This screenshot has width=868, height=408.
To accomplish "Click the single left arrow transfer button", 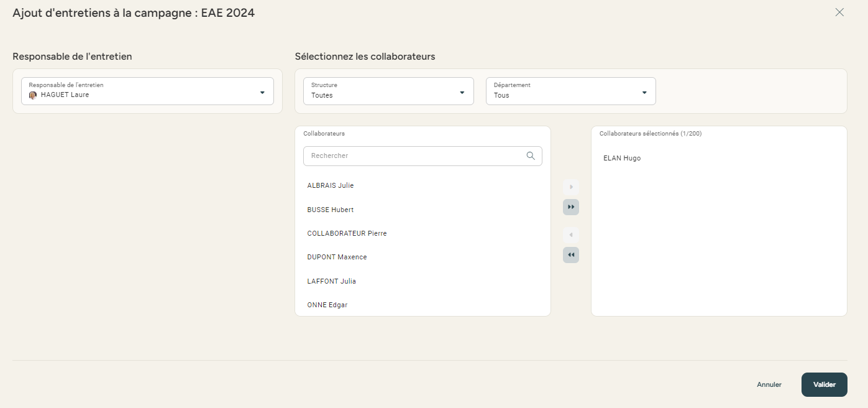I will [x=570, y=235].
